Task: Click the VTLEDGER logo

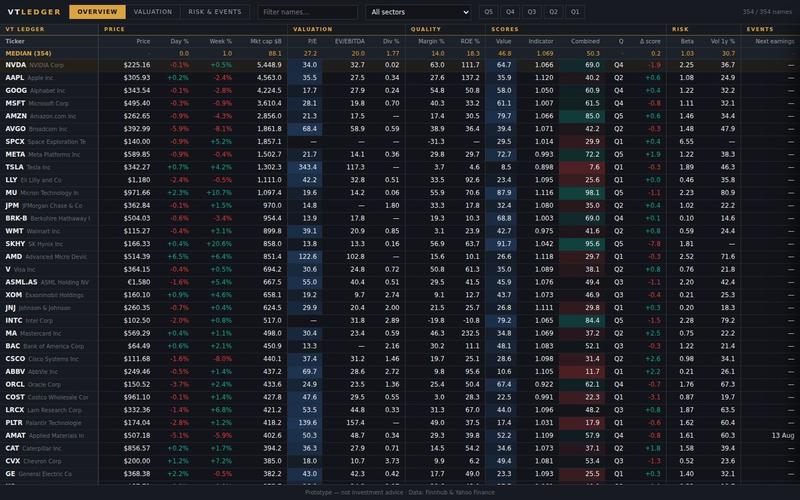Action: click(34, 12)
